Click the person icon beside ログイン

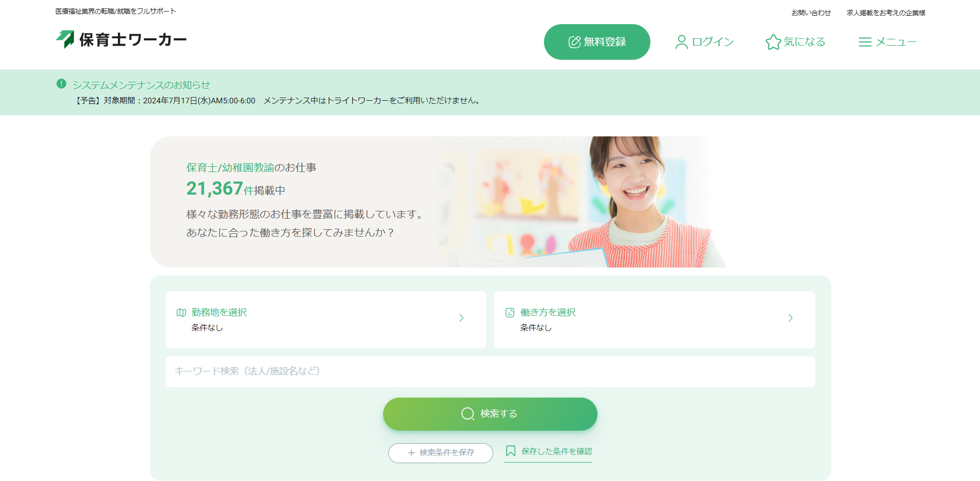click(681, 42)
